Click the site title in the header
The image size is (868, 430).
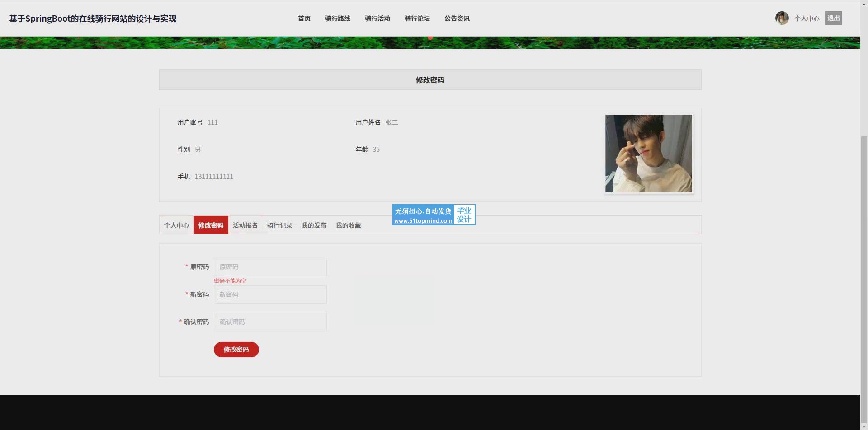tap(93, 19)
